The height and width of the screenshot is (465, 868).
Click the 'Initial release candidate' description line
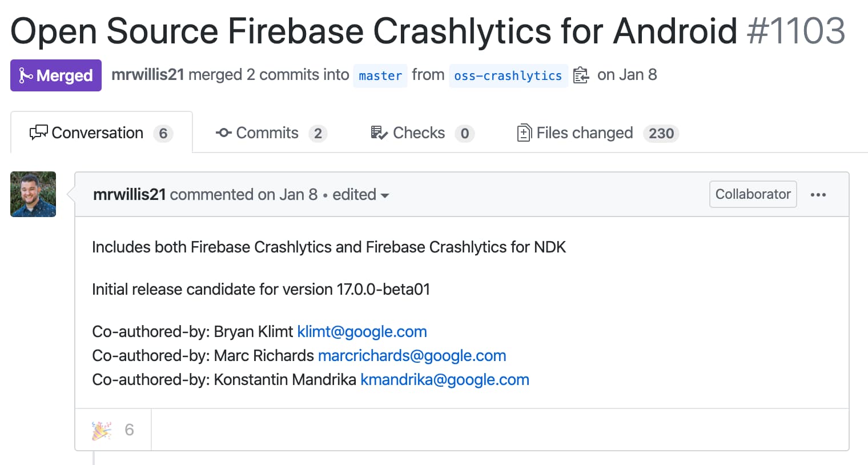[261, 289]
